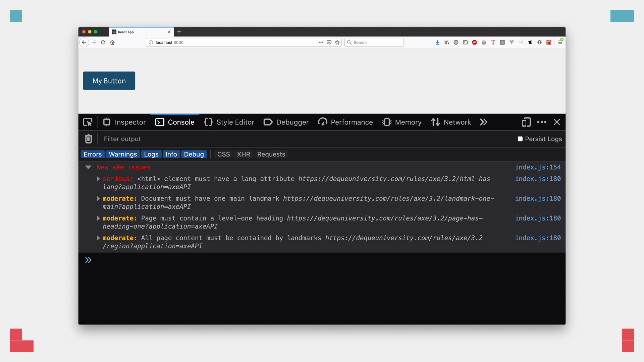
Task: Toggle the browser sidebar icon
Action: tap(465, 42)
